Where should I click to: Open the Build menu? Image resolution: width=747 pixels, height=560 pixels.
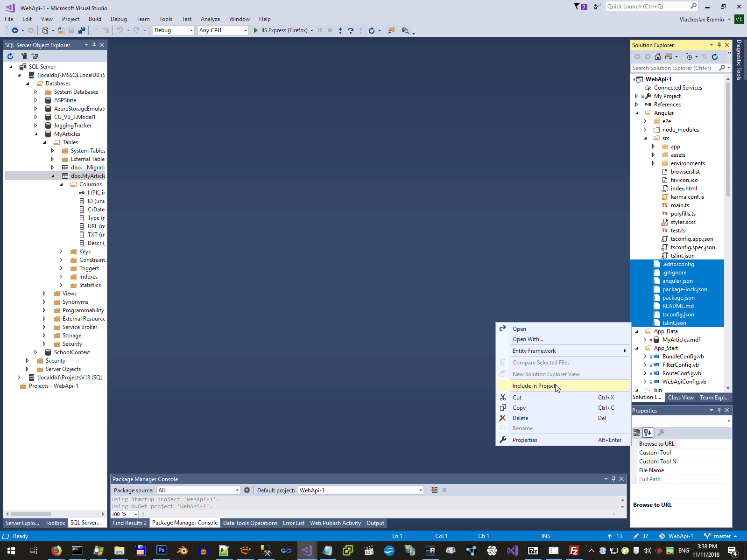tap(95, 19)
